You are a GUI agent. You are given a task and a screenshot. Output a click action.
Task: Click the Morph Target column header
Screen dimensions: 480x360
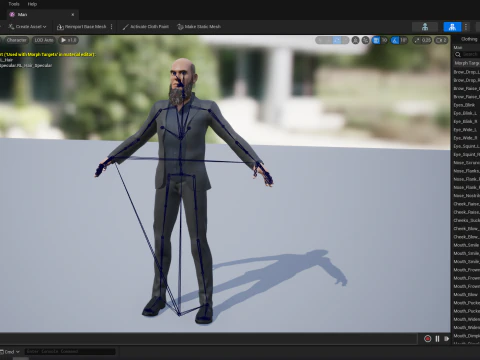467,63
